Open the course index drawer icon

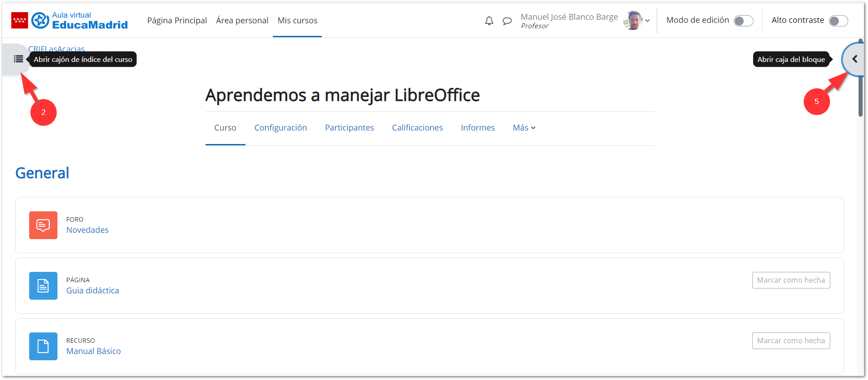tap(18, 59)
